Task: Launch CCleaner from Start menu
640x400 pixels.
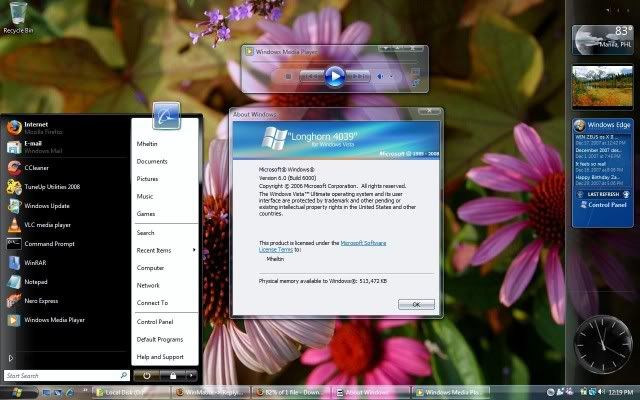Action: click(x=65, y=168)
